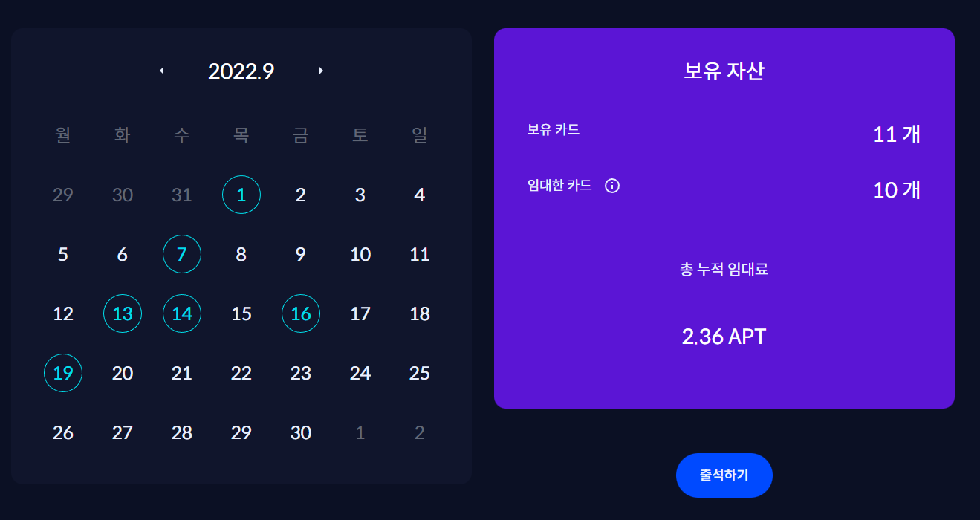
Task: Select circled date 16 on calendar
Action: (x=301, y=313)
